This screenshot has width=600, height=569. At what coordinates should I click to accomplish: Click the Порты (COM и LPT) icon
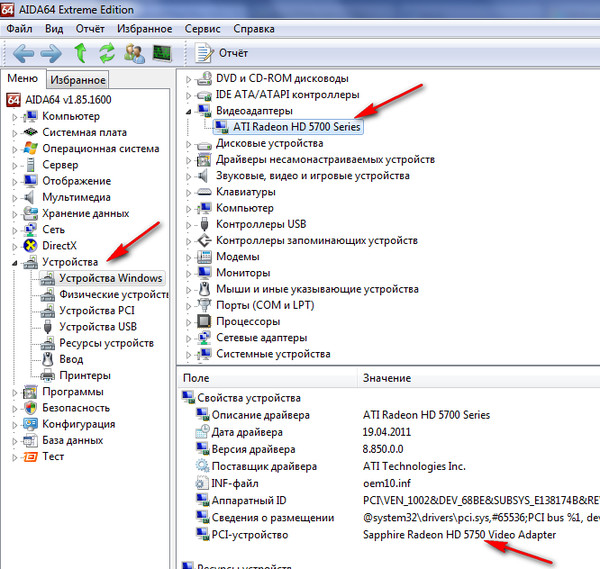pos(204,305)
